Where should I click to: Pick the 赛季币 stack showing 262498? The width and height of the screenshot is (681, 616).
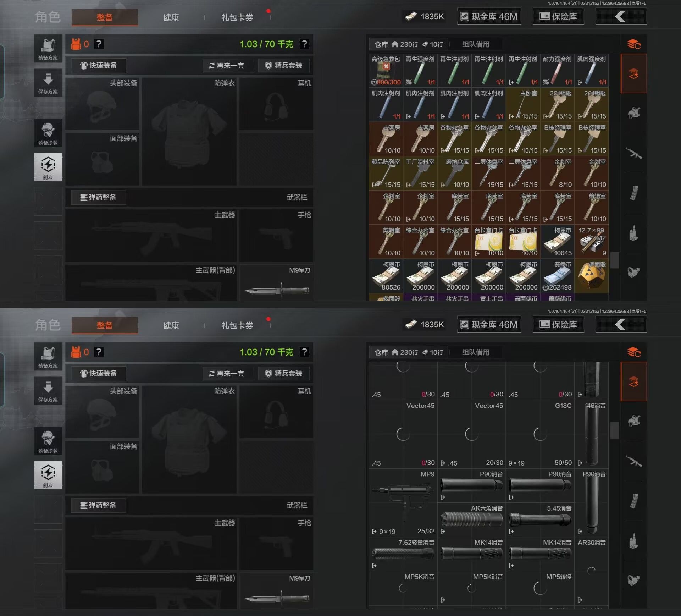(558, 276)
